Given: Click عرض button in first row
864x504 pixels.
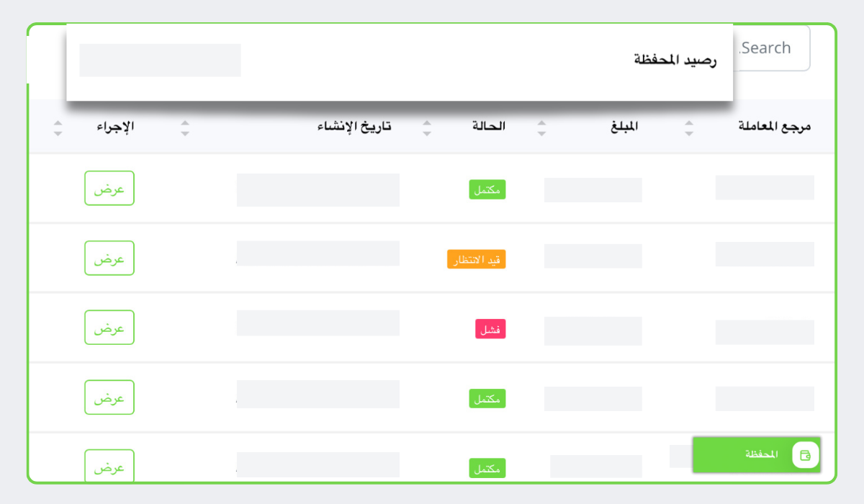Looking at the screenshot, I should (109, 188).
